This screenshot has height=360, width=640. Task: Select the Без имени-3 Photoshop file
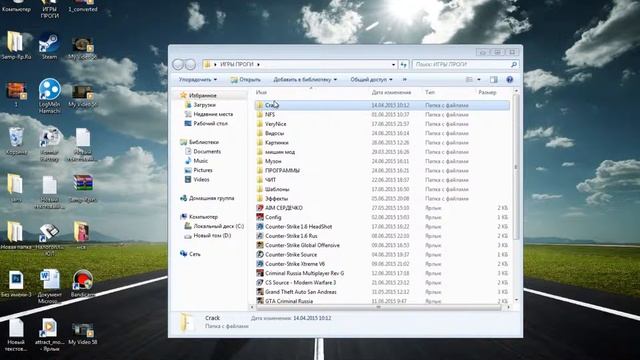pyautogui.click(x=16, y=283)
